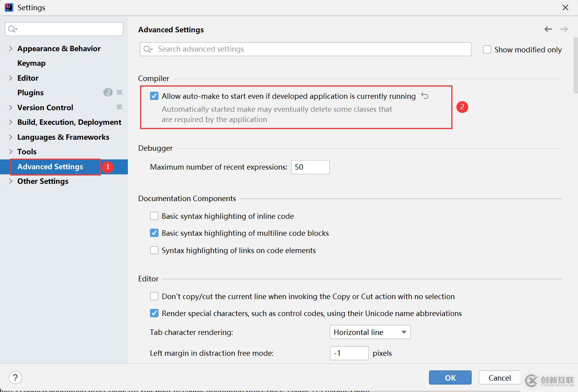Reset auto-make setting with revert arrow icon

pos(425,96)
